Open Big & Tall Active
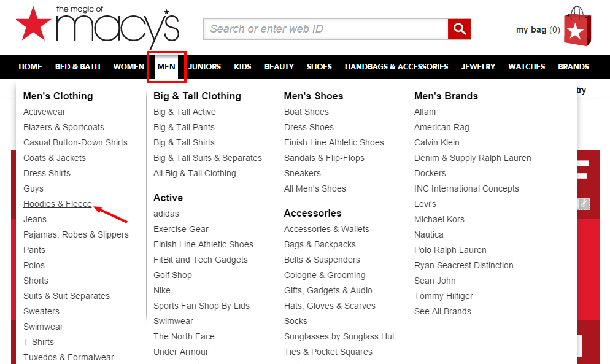 coord(184,112)
